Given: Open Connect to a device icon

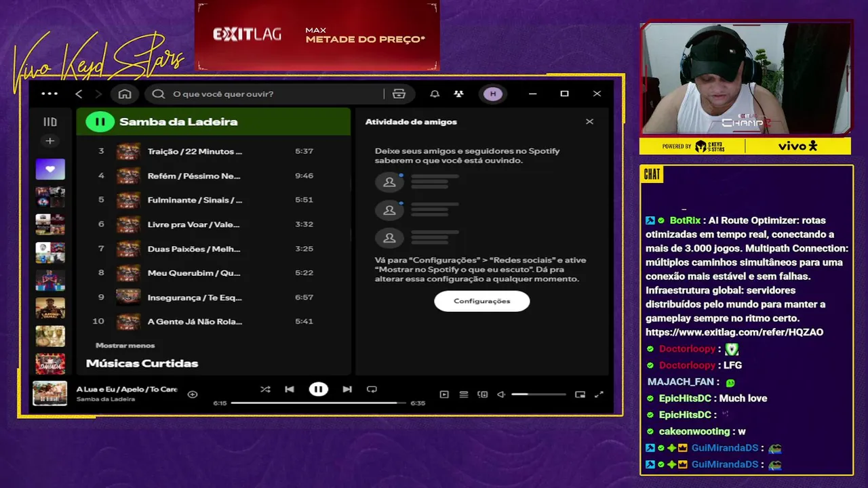Looking at the screenshot, I should click(483, 394).
